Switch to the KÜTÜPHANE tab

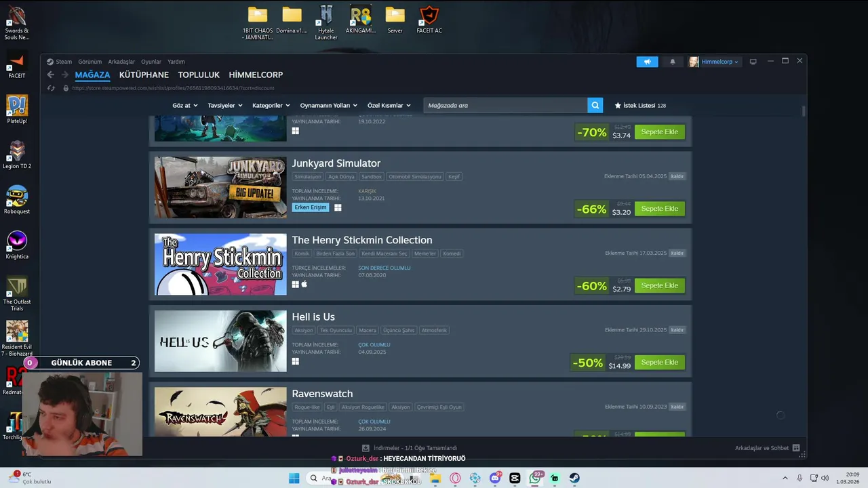(144, 75)
